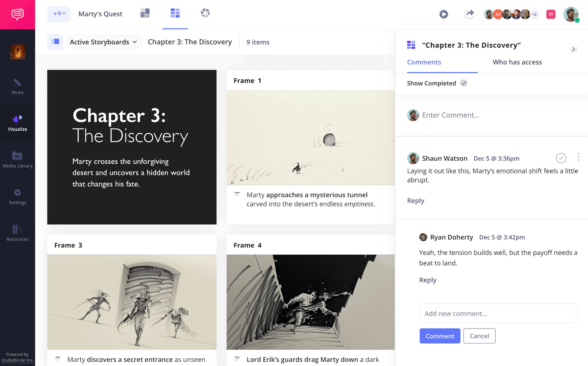Switch to the shot view with the aperture icon
Image resolution: width=588 pixels, height=366 pixels.
coord(205,13)
